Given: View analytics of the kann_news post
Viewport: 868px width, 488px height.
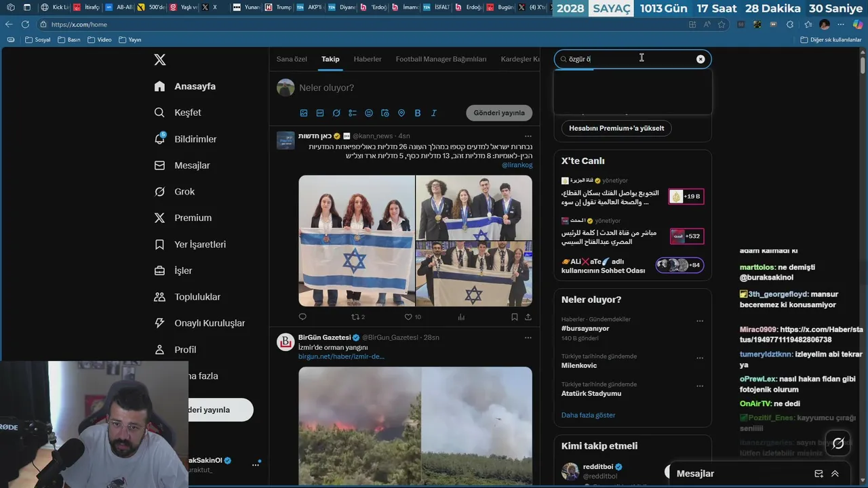Looking at the screenshot, I should click(x=461, y=317).
